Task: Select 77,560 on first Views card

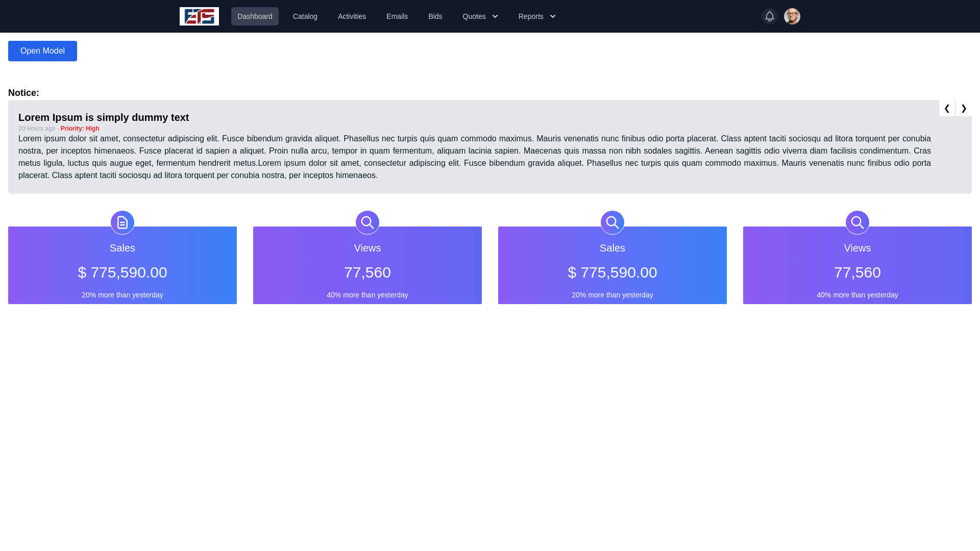Action: pyautogui.click(x=367, y=272)
